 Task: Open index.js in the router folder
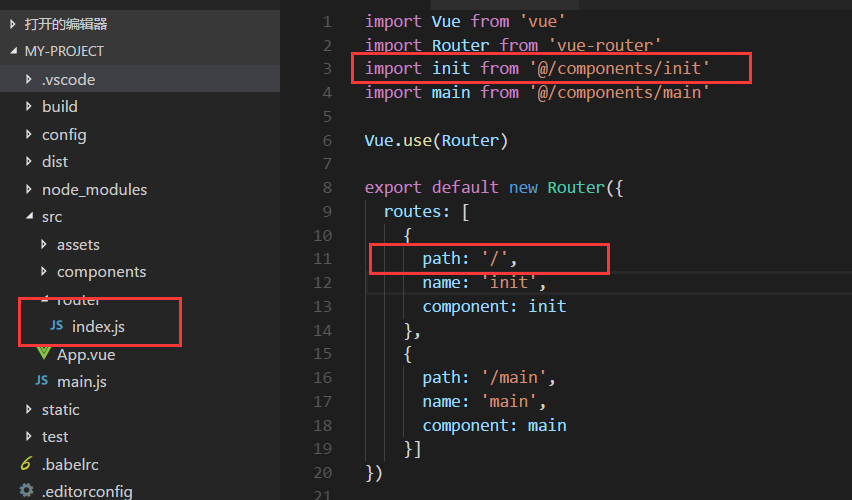point(98,327)
